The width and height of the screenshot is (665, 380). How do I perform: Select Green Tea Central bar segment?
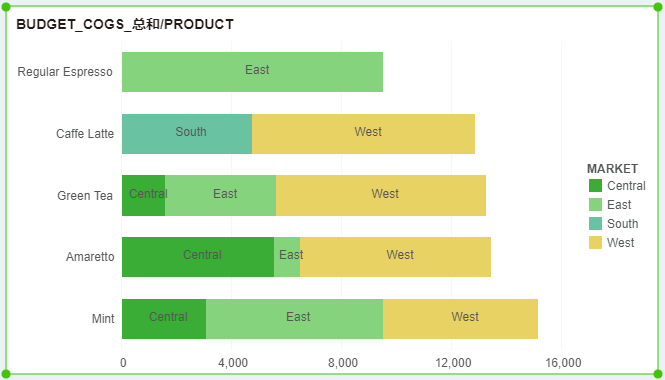pos(143,196)
